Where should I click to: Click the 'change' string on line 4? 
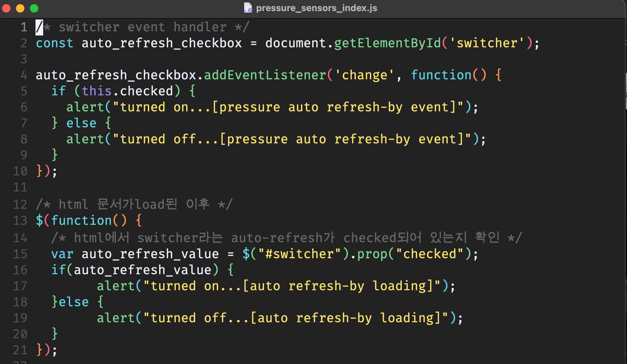point(364,75)
